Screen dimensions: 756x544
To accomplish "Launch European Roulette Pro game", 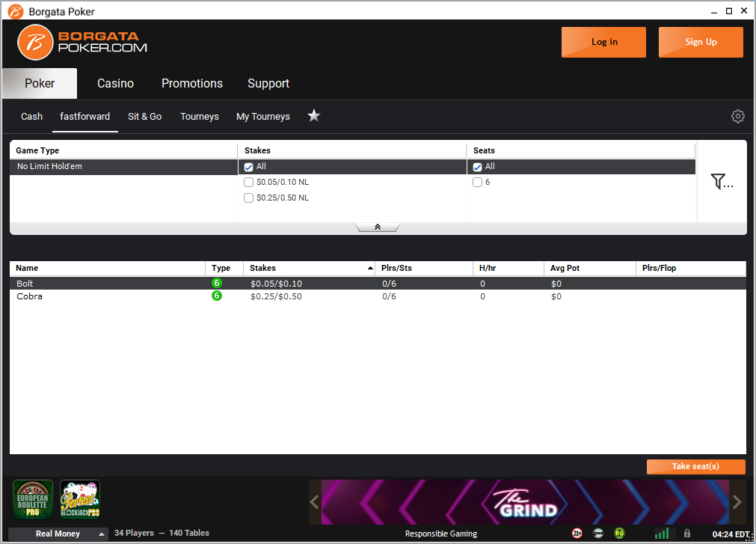I will (x=33, y=500).
